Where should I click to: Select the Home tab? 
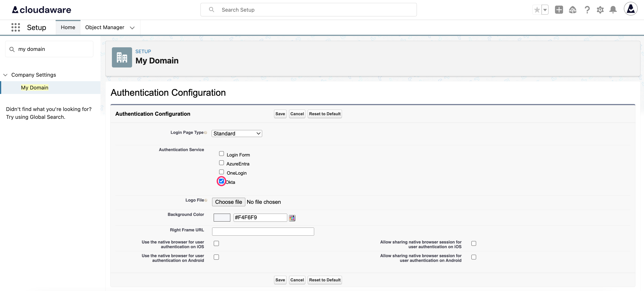68,27
